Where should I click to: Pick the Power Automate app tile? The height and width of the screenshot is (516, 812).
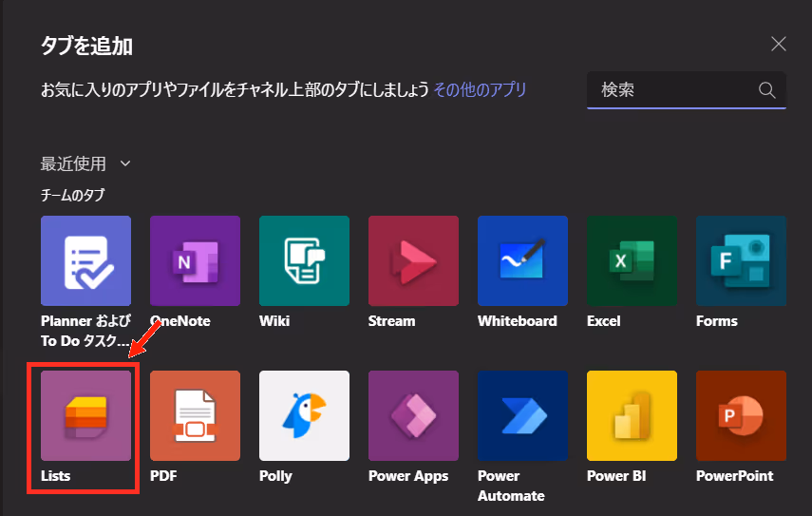[x=522, y=415]
